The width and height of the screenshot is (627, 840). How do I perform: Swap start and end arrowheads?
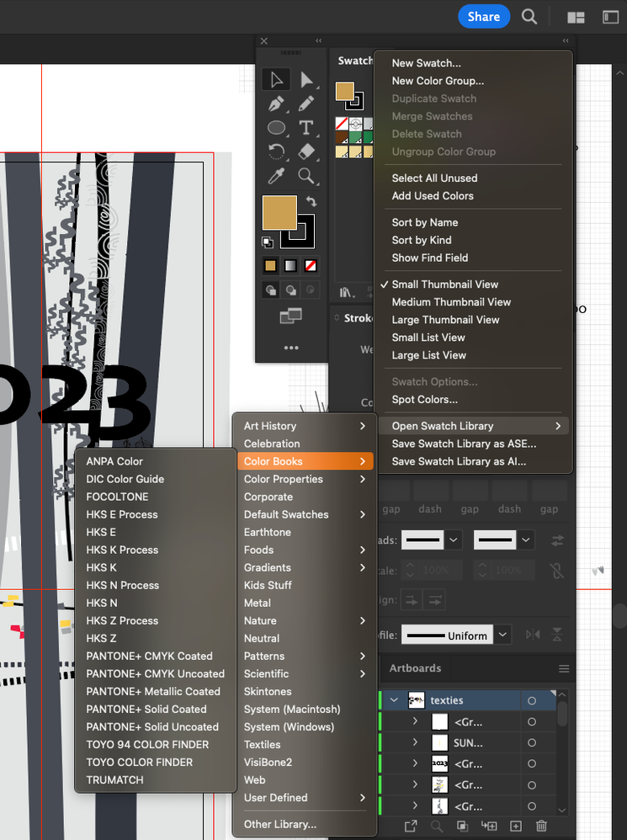pyautogui.click(x=557, y=541)
